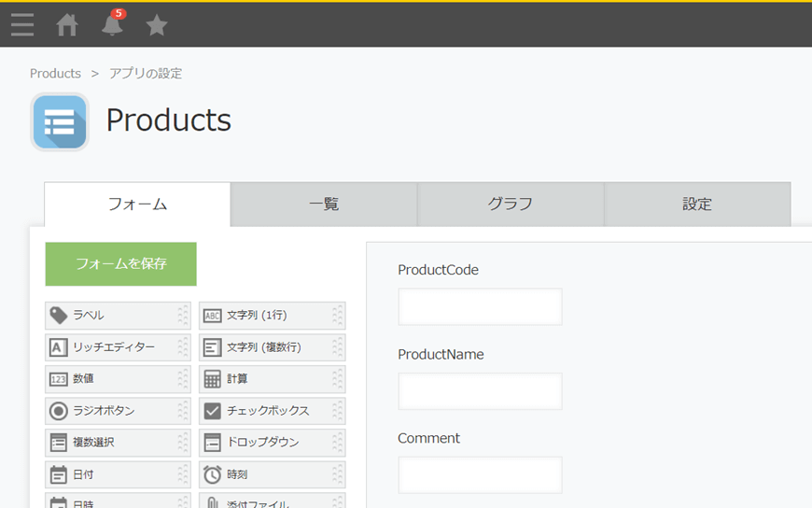Go to home via house icon
Image resolution: width=812 pixels, height=508 pixels.
[67, 25]
